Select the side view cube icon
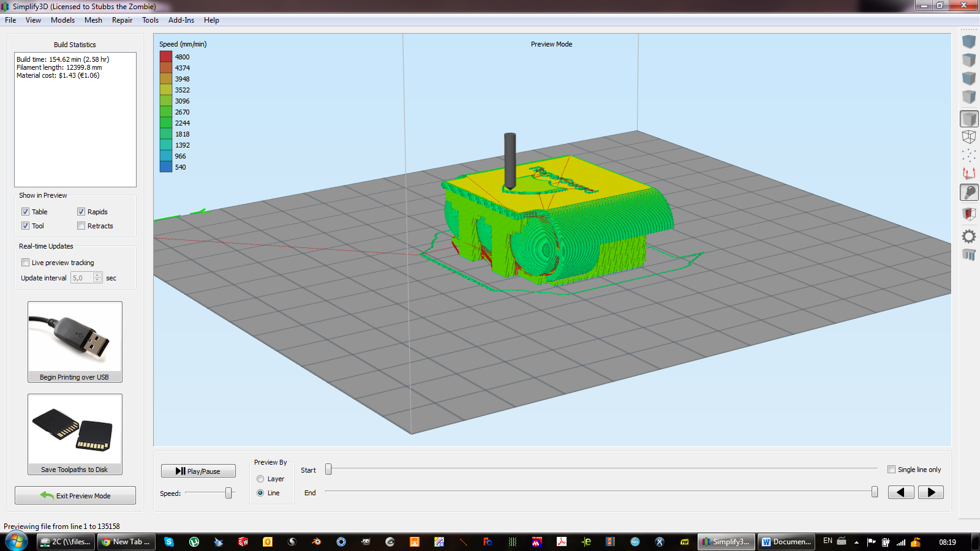Image resolution: width=980 pixels, height=551 pixels. (969, 97)
